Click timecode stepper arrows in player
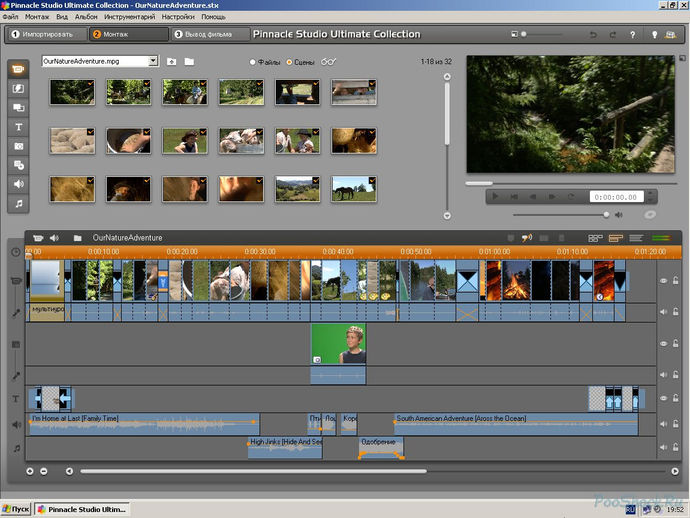Viewport: 690px width, 518px height. pyautogui.click(x=651, y=197)
